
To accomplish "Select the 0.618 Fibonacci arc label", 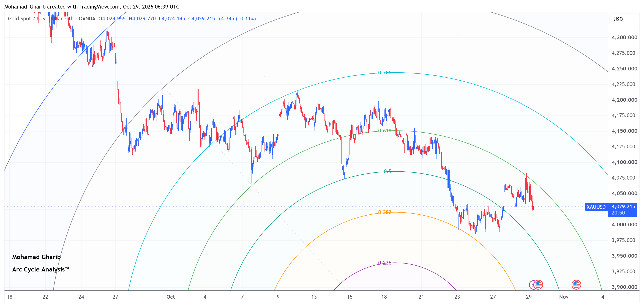I will tap(384, 131).
